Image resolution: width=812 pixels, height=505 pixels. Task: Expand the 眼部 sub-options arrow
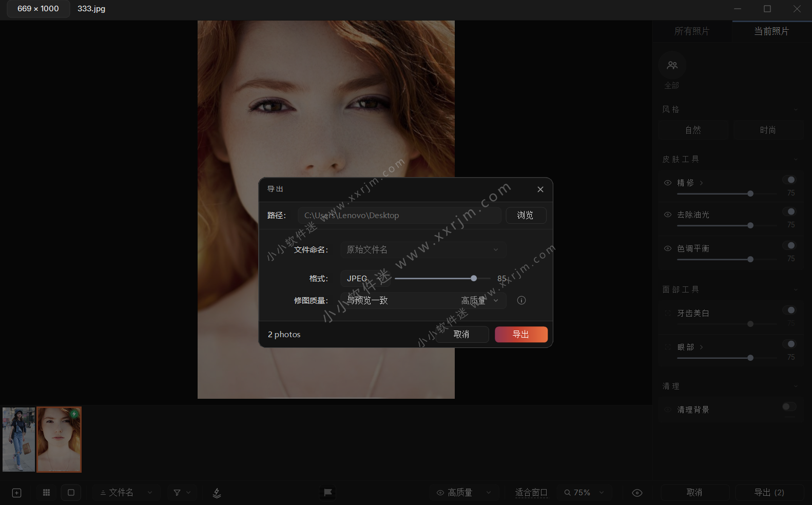[701, 347]
